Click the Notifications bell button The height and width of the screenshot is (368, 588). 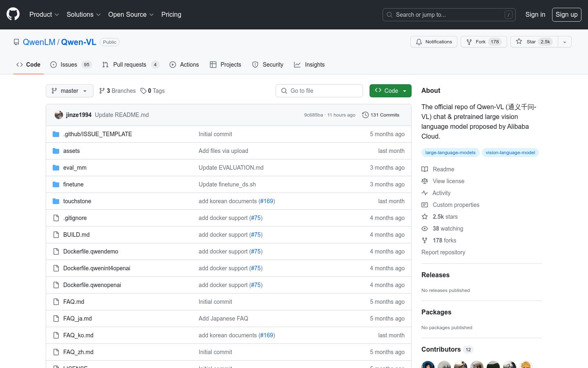tap(434, 42)
